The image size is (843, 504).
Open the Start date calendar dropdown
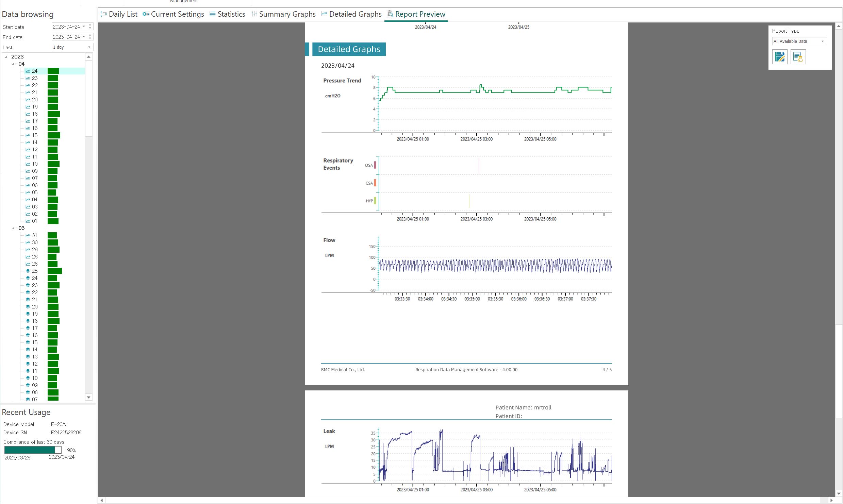click(84, 27)
